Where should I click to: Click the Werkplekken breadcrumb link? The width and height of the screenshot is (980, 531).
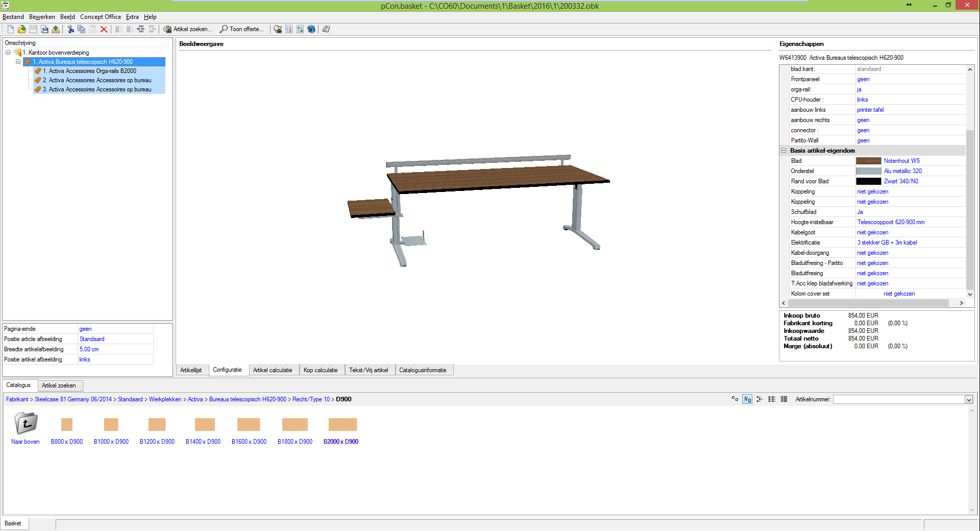165,399
